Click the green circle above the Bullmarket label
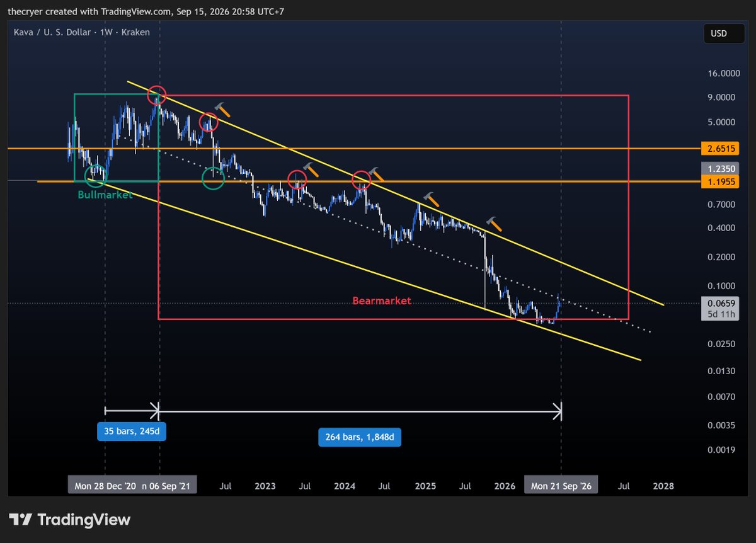The height and width of the screenshot is (543, 756). pyautogui.click(x=96, y=176)
